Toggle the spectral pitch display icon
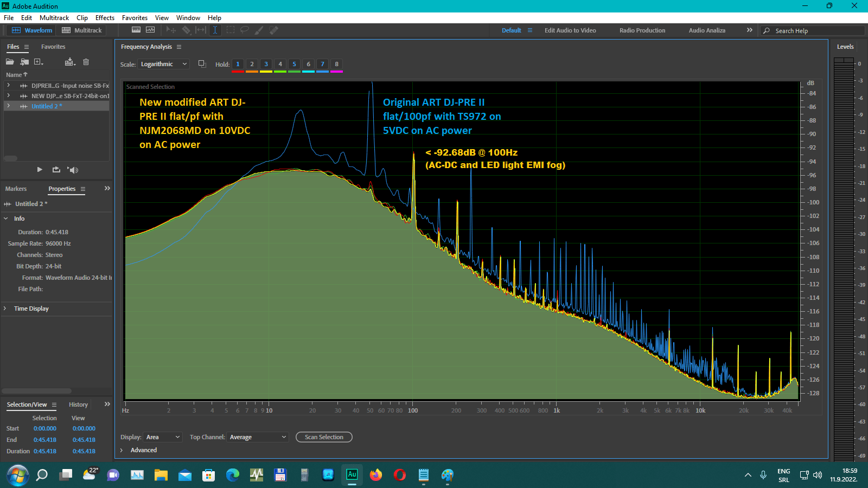This screenshot has width=868, height=488. [150, 30]
